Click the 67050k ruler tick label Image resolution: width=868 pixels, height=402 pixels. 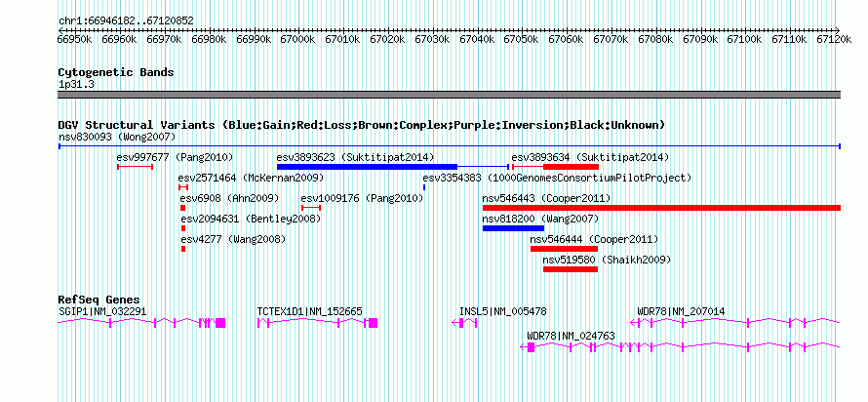click(522, 39)
